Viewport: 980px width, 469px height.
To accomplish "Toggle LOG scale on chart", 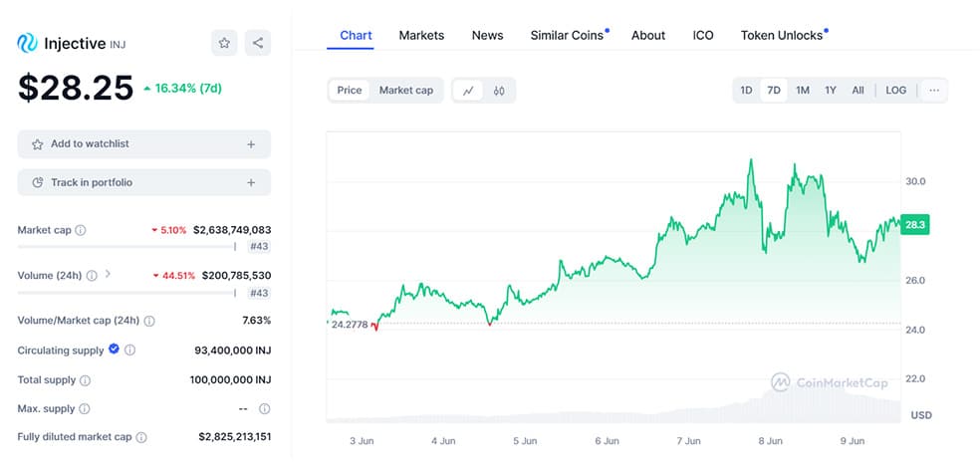I will (895, 91).
